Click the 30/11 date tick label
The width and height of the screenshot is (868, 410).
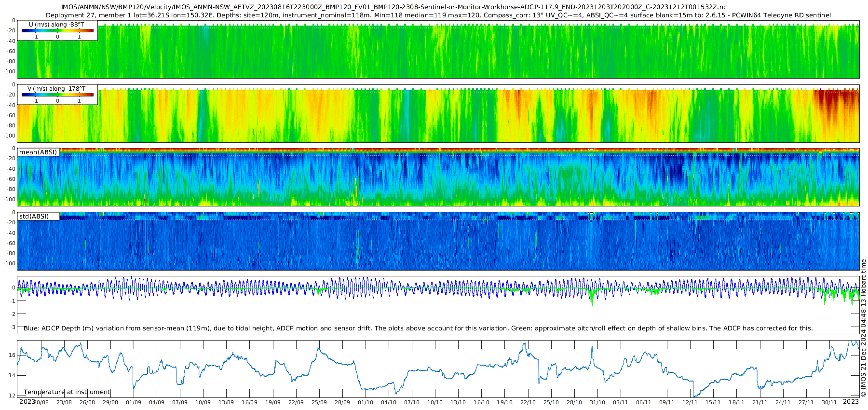[x=829, y=402]
